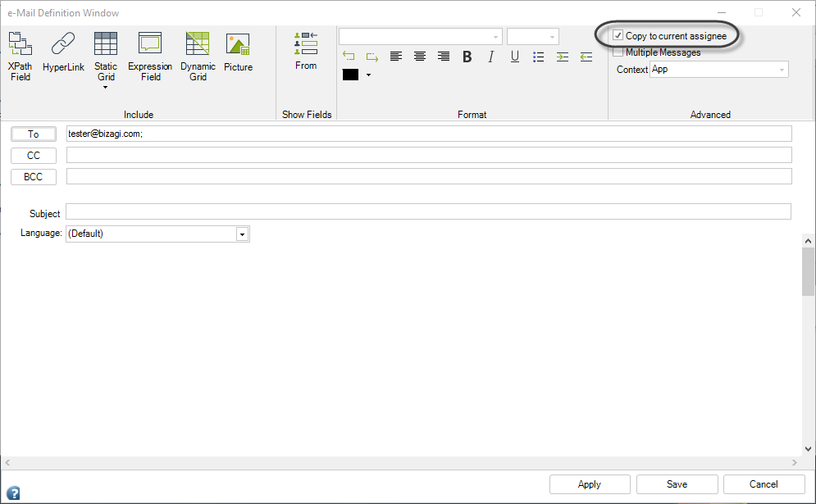Screen dimensions: 816x504
Task: Click the BCC button
Action: 34,177
